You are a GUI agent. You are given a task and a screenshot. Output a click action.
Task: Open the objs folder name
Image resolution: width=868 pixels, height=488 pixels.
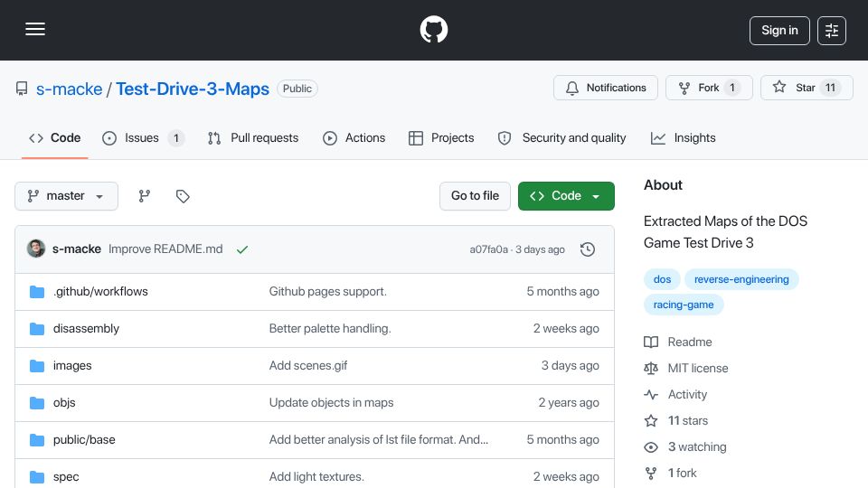click(64, 403)
